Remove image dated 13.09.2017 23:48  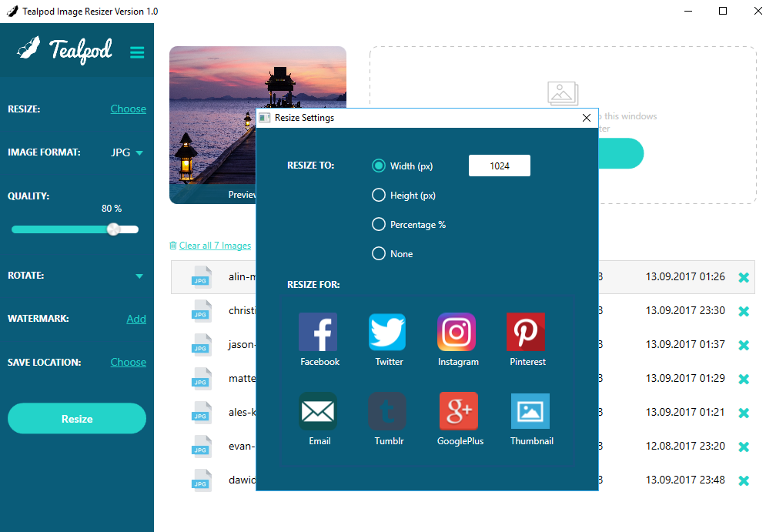tap(744, 480)
